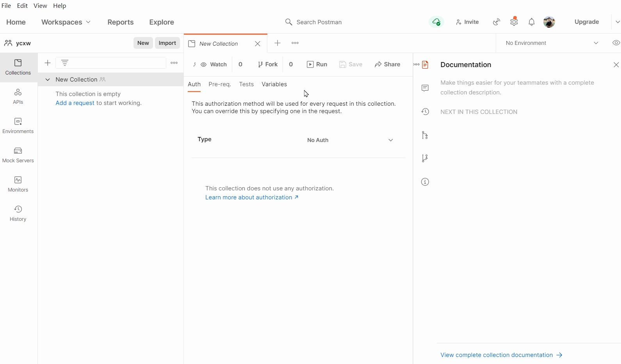The image size is (621, 364).
Task: Open the Help menu
Action: 60,6
